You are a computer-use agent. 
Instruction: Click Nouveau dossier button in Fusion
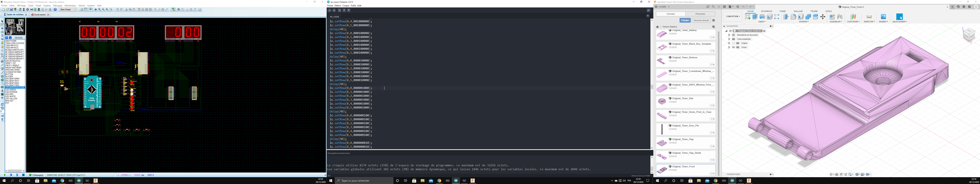click(701, 20)
